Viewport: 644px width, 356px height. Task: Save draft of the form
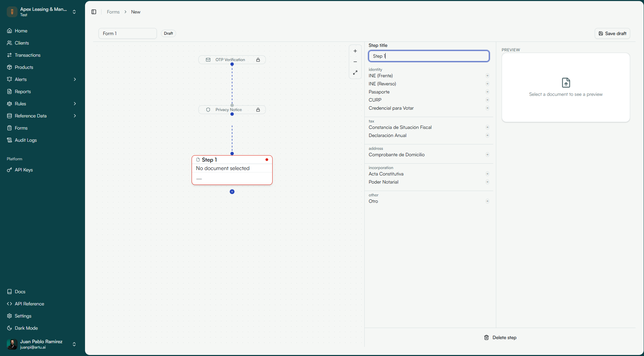612,33
